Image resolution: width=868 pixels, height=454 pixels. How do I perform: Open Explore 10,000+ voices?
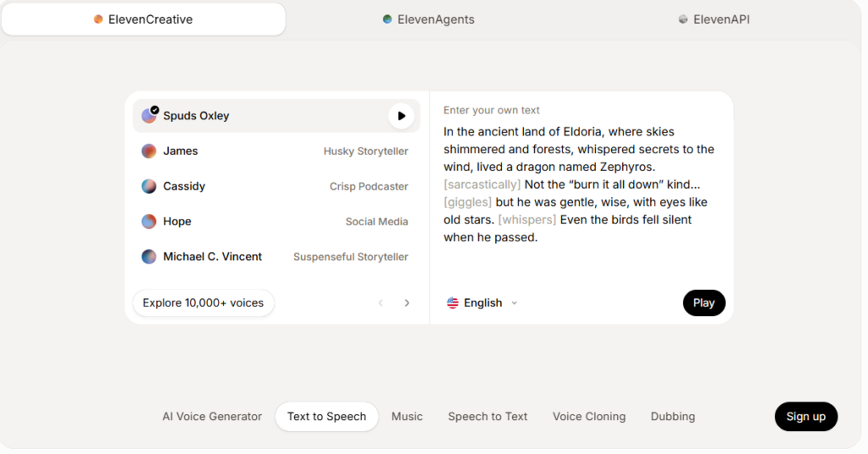click(203, 303)
